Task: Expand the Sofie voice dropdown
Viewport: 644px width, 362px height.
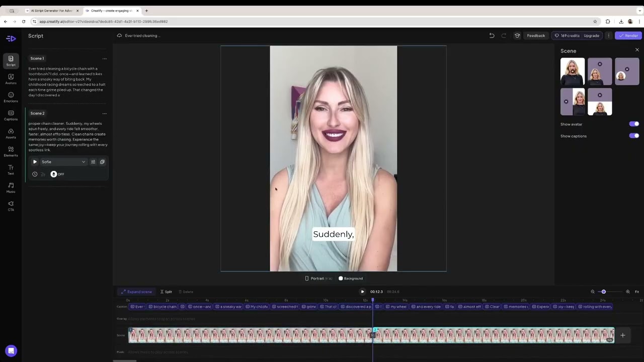Action: 63,162
